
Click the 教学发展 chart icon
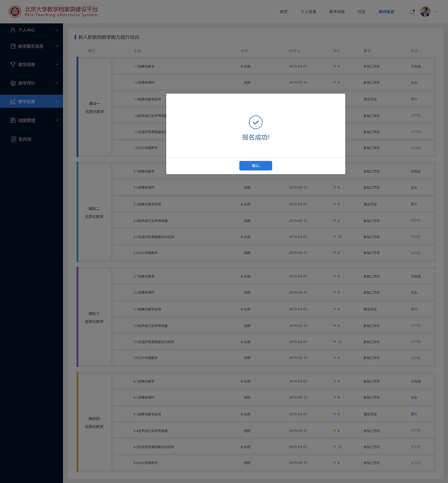coord(13,101)
